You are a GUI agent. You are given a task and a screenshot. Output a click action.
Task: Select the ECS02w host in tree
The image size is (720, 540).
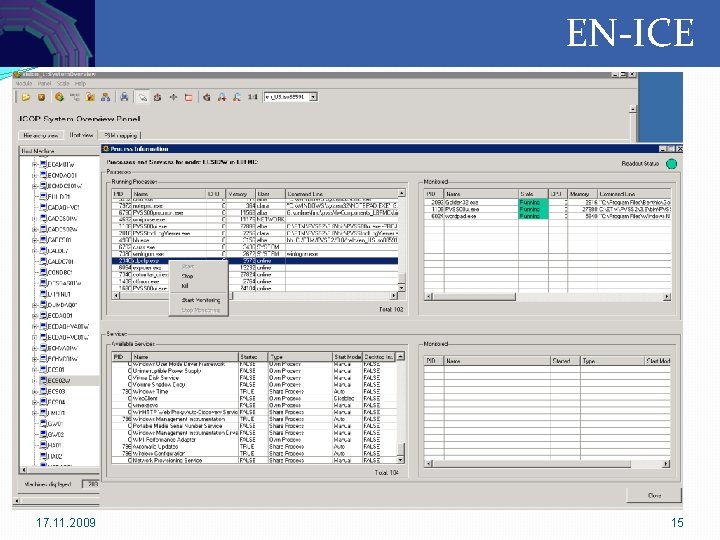[x=59, y=381]
